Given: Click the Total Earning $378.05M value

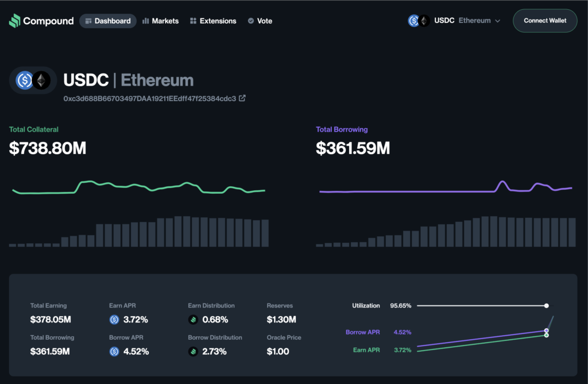Looking at the screenshot, I should coord(51,320).
